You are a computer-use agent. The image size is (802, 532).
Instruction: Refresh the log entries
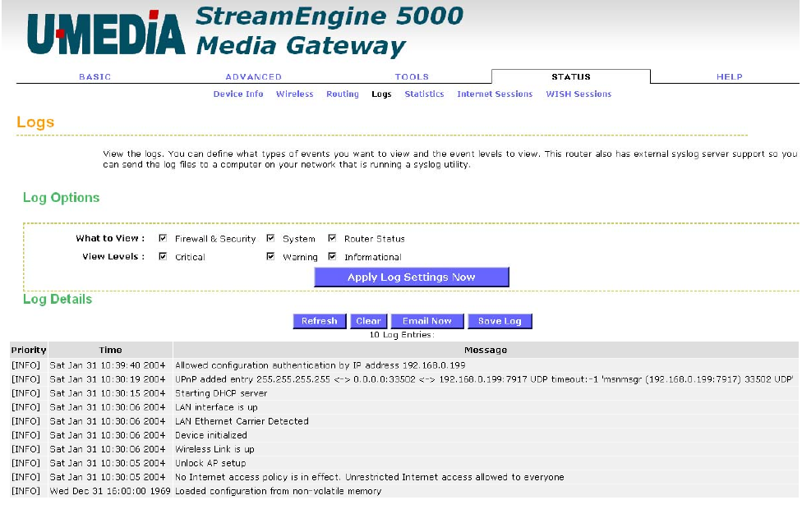pyautogui.click(x=319, y=321)
